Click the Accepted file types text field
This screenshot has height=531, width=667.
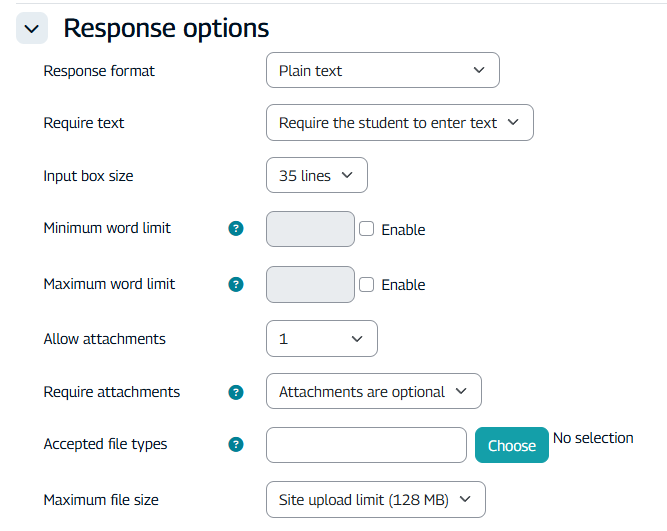366,445
